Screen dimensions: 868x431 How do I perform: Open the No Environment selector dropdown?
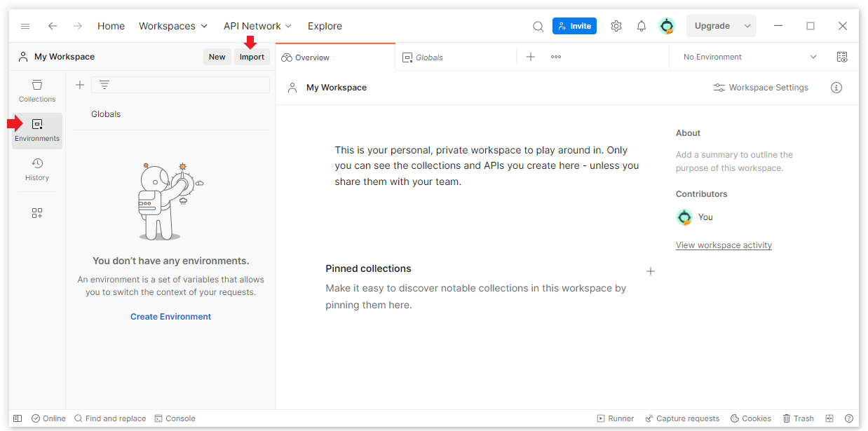750,57
